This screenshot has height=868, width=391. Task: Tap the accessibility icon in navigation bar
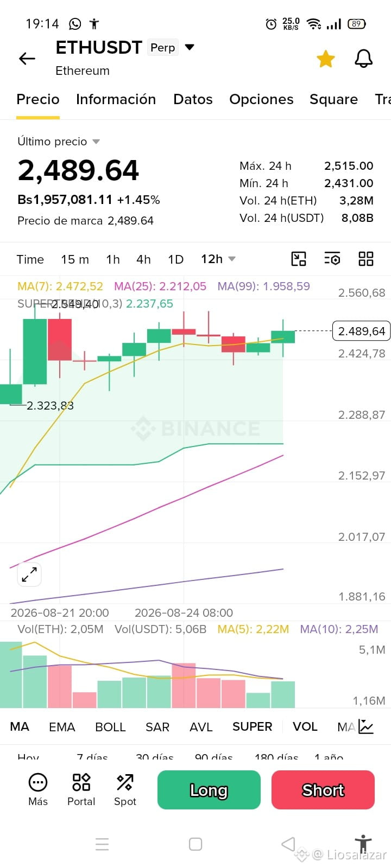pyautogui.click(x=363, y=845)
